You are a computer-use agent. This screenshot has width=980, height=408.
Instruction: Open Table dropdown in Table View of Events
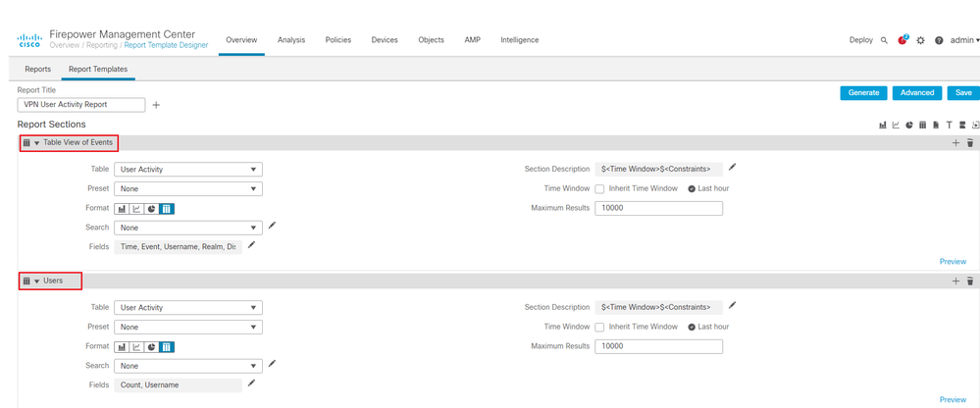(x=188, y=170)
